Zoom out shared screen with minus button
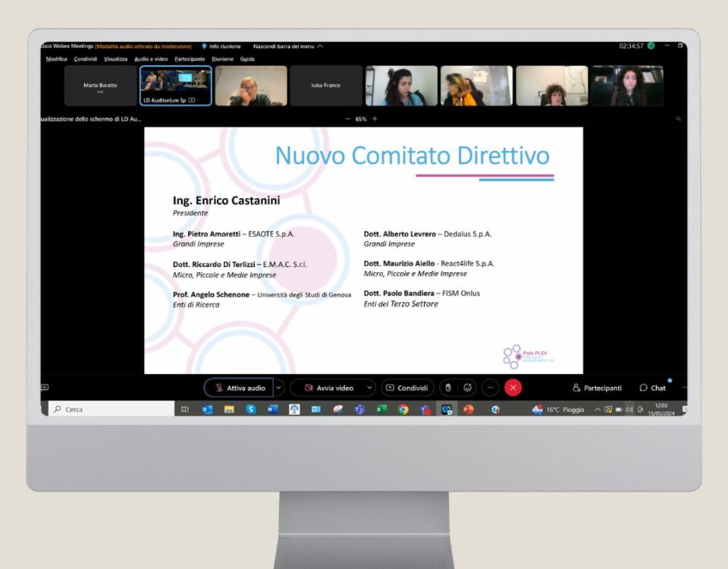 [x=348, y=119]
